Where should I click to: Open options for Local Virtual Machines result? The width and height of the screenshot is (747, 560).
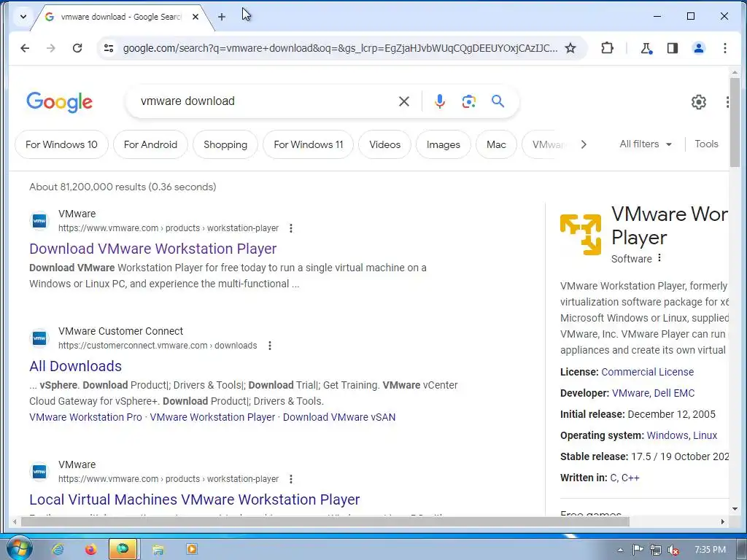[290, 479]
